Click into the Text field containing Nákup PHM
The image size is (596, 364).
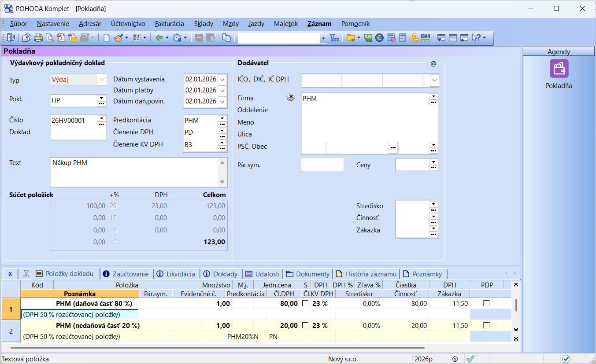(x=132, y=172)
